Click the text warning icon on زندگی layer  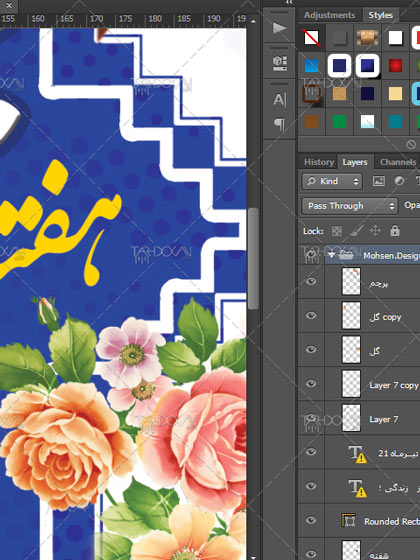point(361,492)
